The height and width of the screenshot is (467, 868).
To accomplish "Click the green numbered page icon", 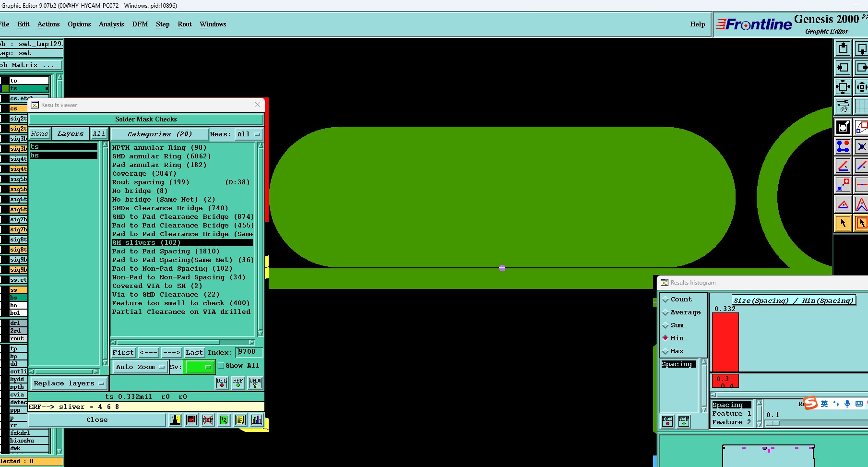I will point(224,420).
